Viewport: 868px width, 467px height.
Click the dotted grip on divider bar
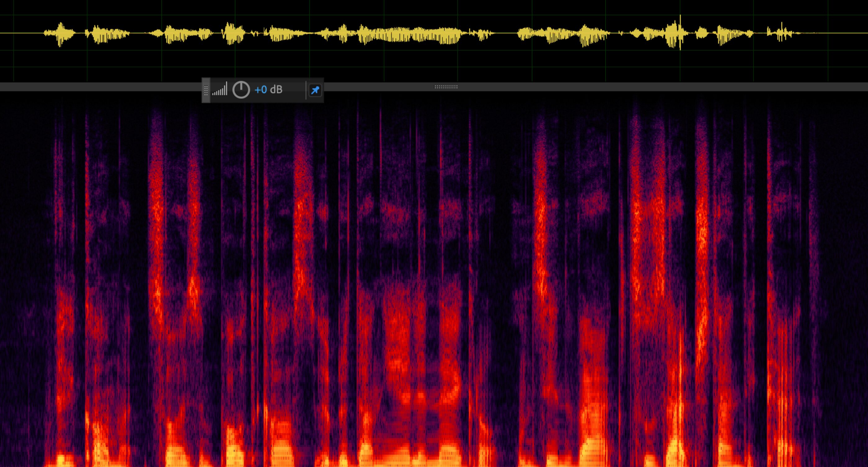click(x=445, y=87)
